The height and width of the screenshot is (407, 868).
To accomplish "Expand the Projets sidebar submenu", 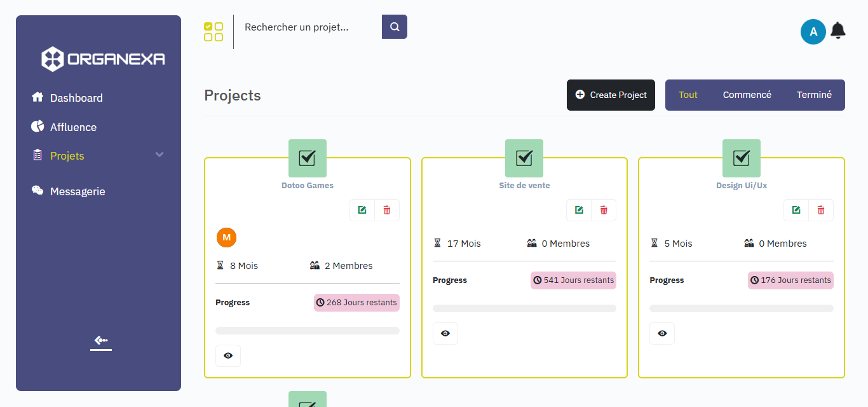I will (159, 155).
